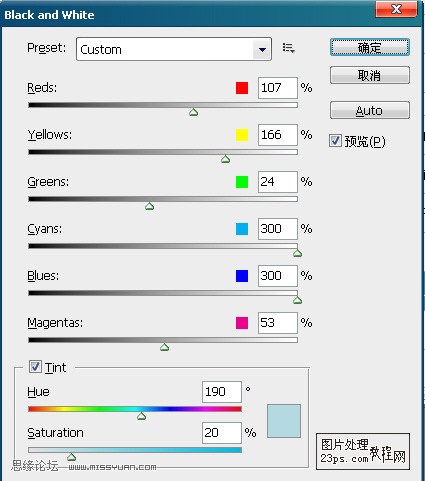Image resolution: width=425 pixels, height=481 pixels.
Task: Click the Saturation value field
Action: click(x=222, y=433)
